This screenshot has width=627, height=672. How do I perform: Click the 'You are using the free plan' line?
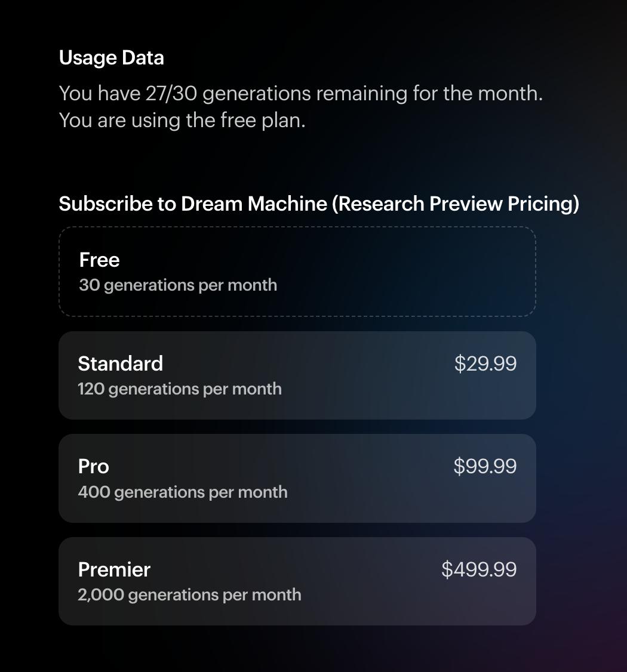pyautogui.click(x=182, y=120)
